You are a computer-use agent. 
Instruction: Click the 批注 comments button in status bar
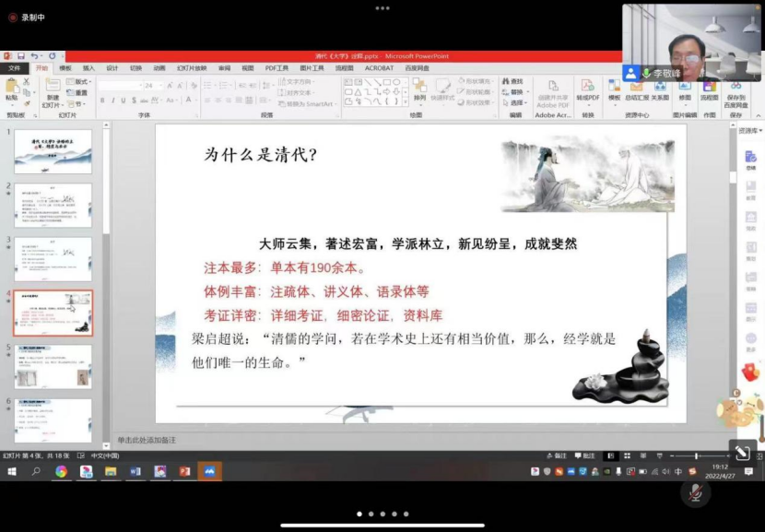point(585,455)
